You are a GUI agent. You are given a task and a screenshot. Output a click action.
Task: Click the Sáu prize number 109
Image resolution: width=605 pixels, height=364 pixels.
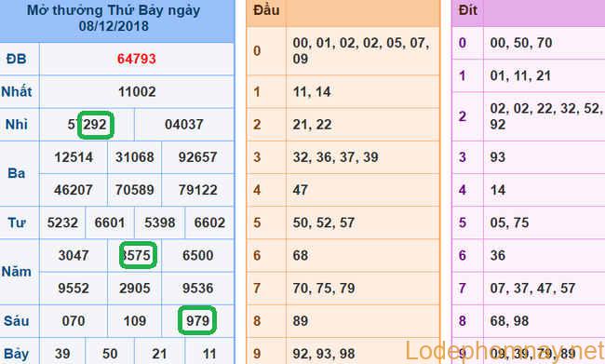pos(135,321)
